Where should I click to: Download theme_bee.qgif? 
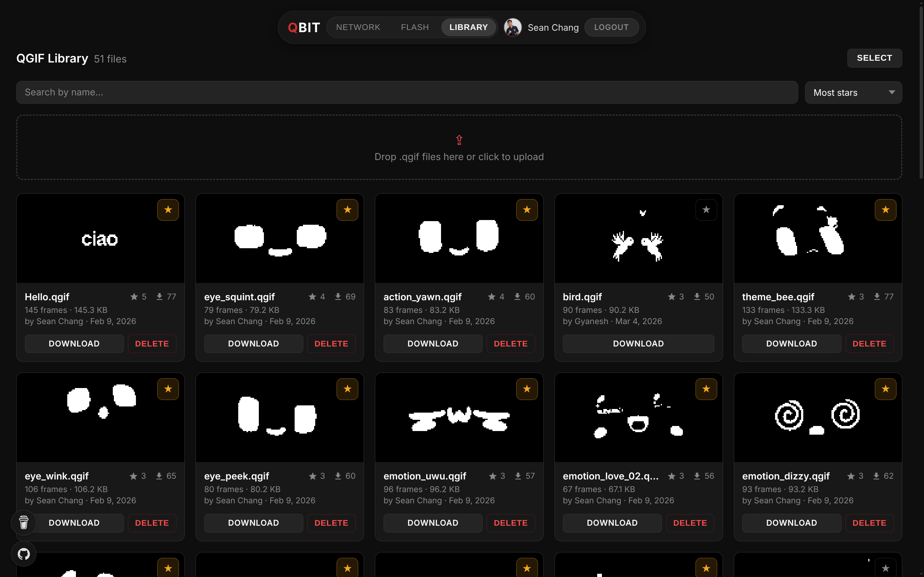pos(791,344)
